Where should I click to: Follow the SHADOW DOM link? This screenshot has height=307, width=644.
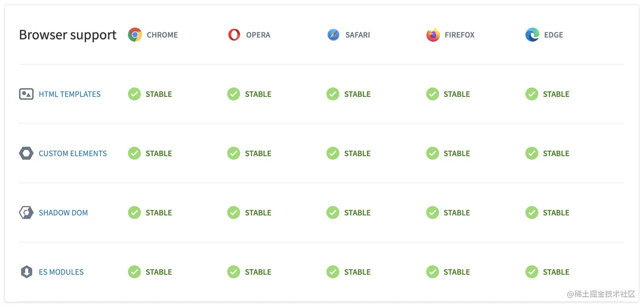(63, 212)
